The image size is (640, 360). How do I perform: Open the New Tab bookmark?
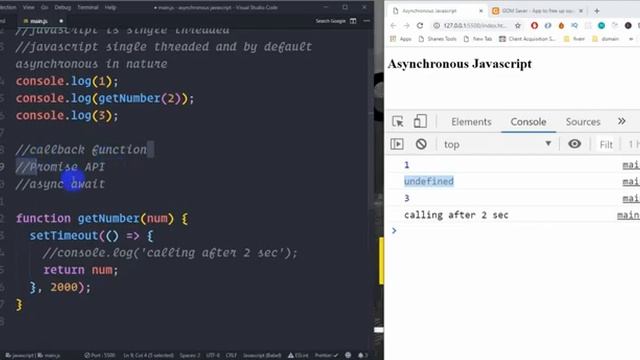pos(478,39)
